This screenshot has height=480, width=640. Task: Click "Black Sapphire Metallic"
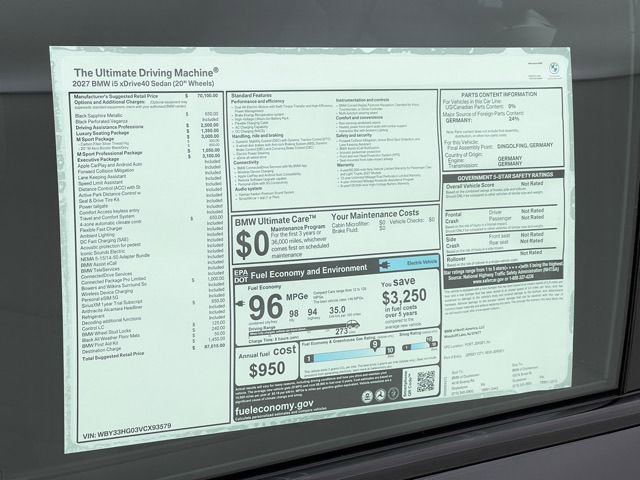pos(99,116)
